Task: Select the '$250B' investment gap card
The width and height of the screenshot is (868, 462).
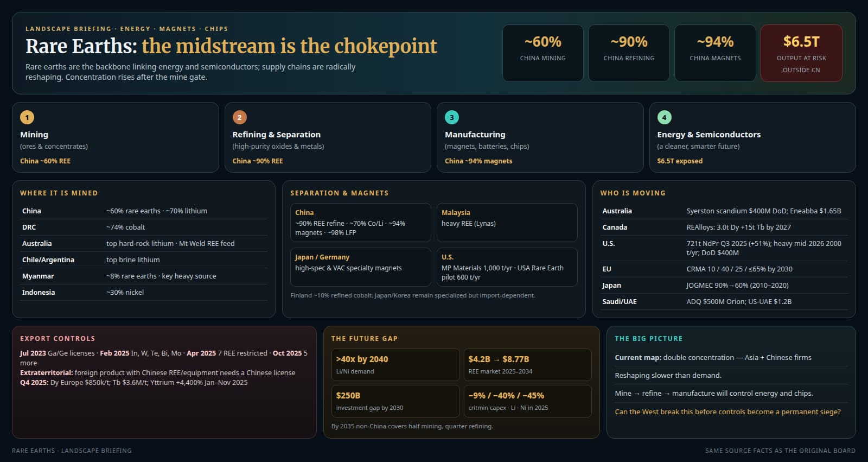Action: tap(395, 401)
